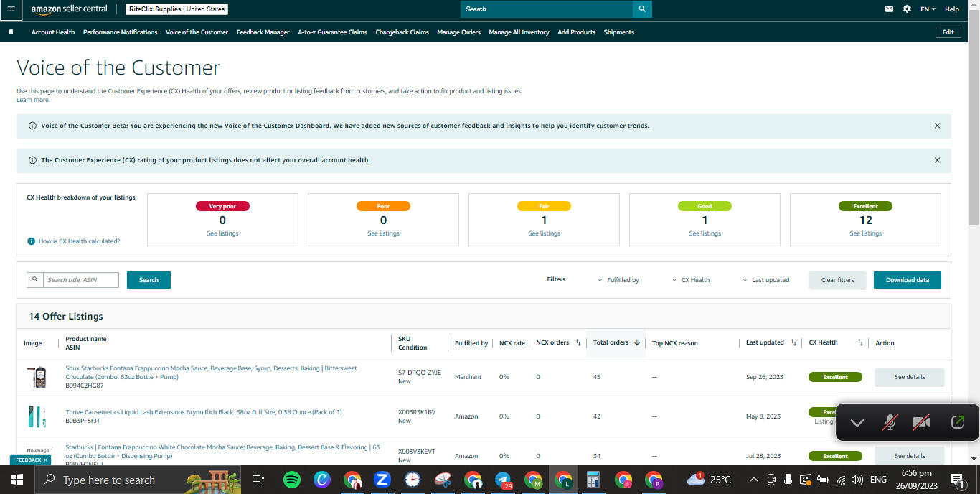See listings under Good
Viewport: 980px width, 494px height.
(x=705, y=233)
